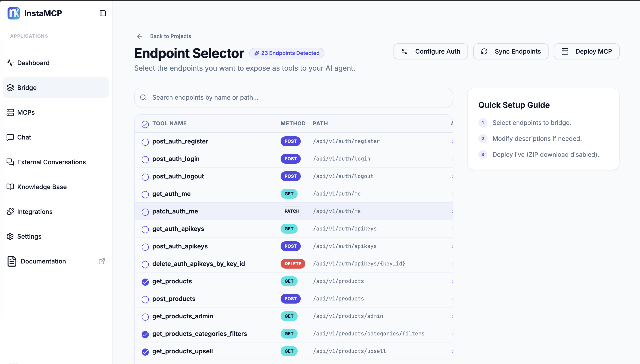Image resolution: width=640 pixels, height=364 pixels.
Task: Uncheck the get_products_upsell checkbox
Action: coord(145,352)
